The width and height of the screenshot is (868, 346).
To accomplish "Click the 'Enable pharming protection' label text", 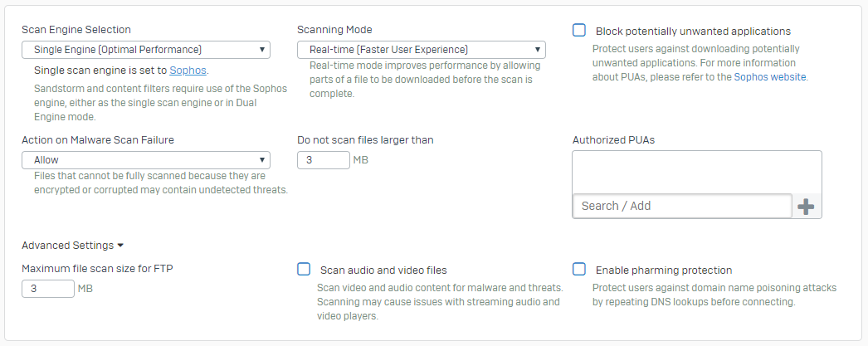I will point(664,270).
